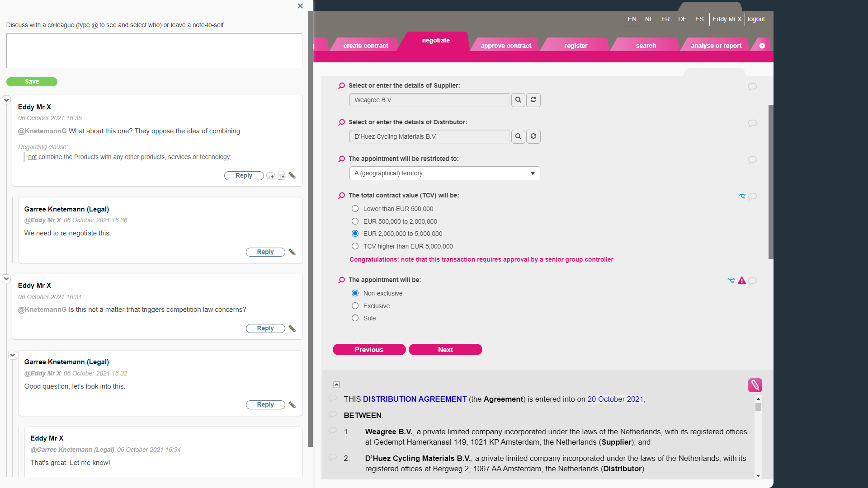
Task: Open the settings gear beside the tabs
Action: tap(762, 45)
